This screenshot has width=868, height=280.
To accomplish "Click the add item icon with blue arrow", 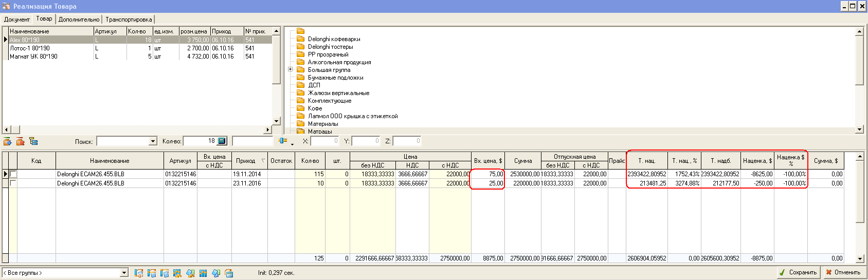I will pos(8,141).
